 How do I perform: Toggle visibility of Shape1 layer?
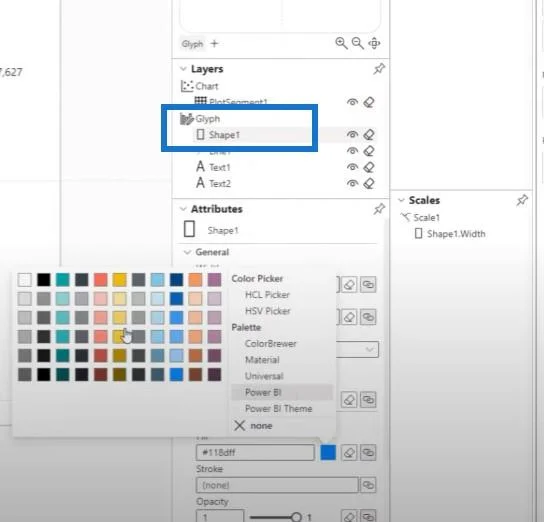click(352, 135)
